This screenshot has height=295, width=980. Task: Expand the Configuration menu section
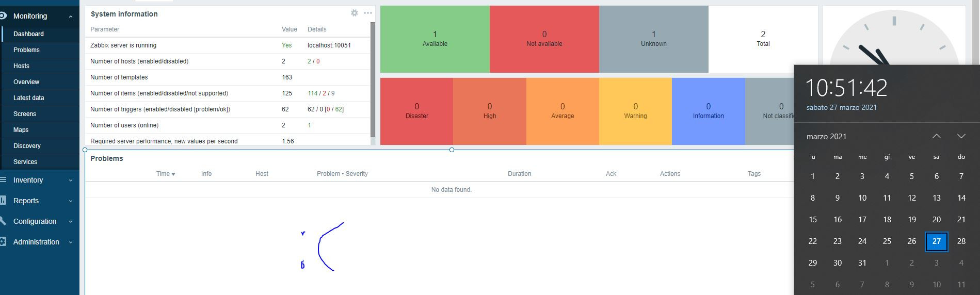coord(71,222)
